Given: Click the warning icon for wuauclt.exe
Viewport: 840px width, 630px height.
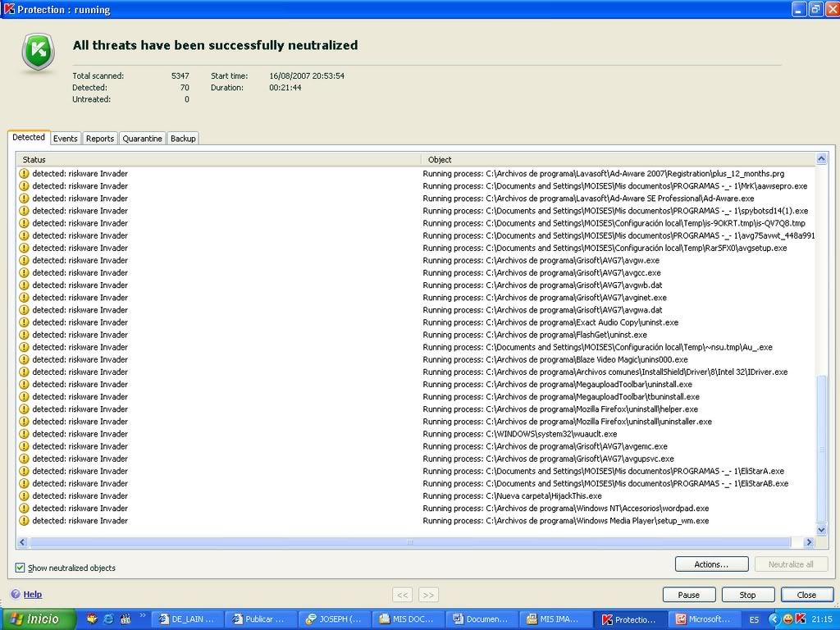Looking at the screenshot, I should (x=24, y=434).
